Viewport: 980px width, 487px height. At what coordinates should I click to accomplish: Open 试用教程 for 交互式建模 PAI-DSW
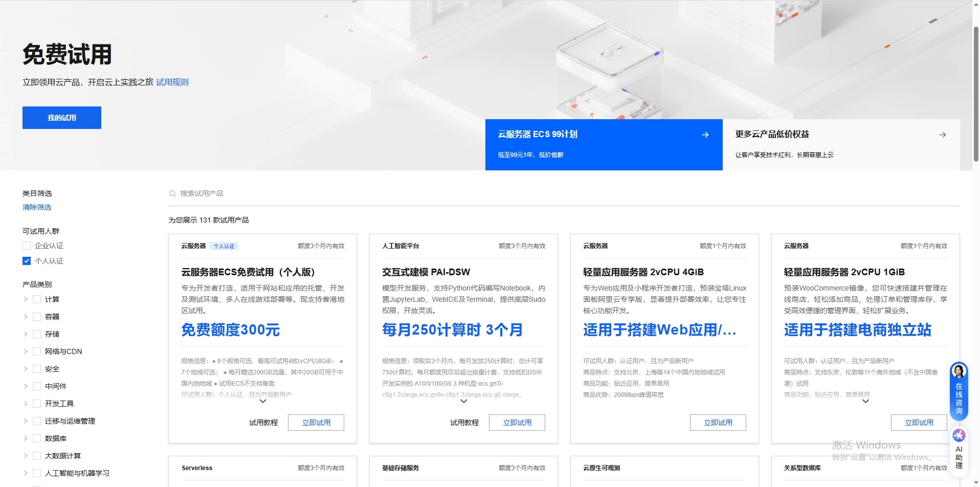464,423
